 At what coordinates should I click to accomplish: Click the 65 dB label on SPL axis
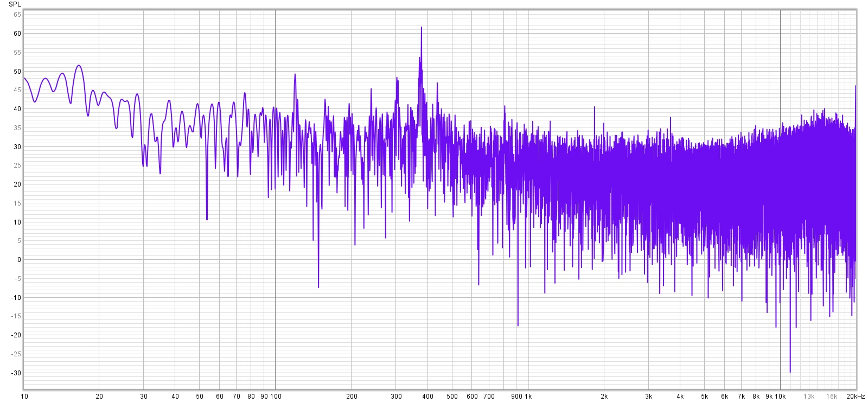click(x=17, y=15)
